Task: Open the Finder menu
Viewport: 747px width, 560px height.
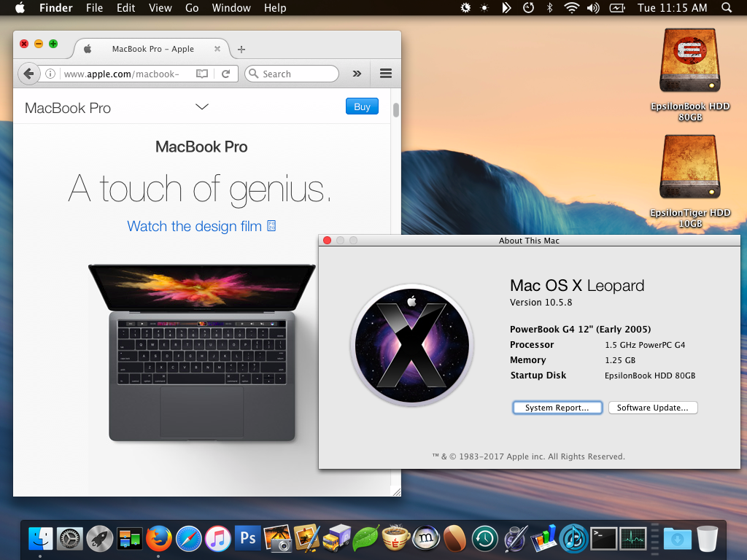Action: tap(55, 7)
